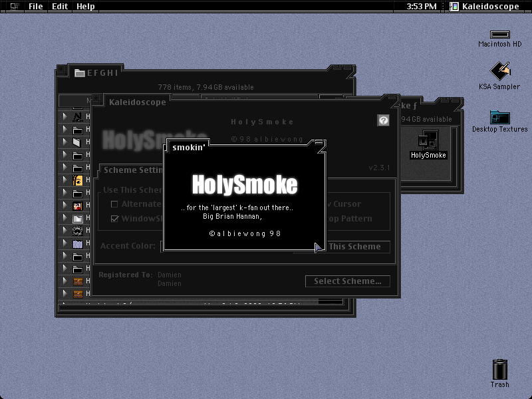Open the Edit menu

[x=60, y=6]
